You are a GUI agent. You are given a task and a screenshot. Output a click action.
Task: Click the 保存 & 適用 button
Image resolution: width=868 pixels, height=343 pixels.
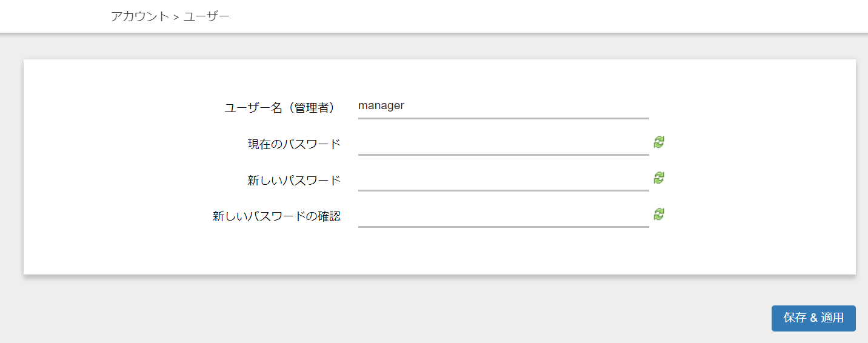pos(813,318)
